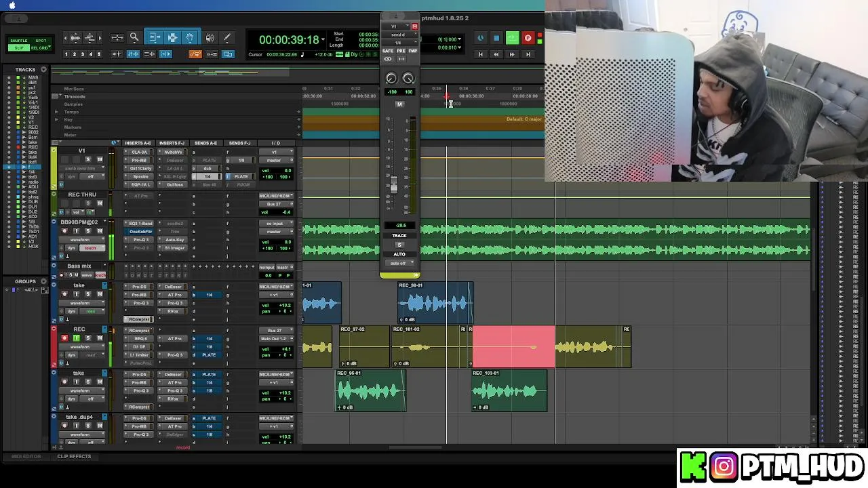Solo the BB90BPM@02 track
This screenshot has width=868, height=488.
coord(87,231)
